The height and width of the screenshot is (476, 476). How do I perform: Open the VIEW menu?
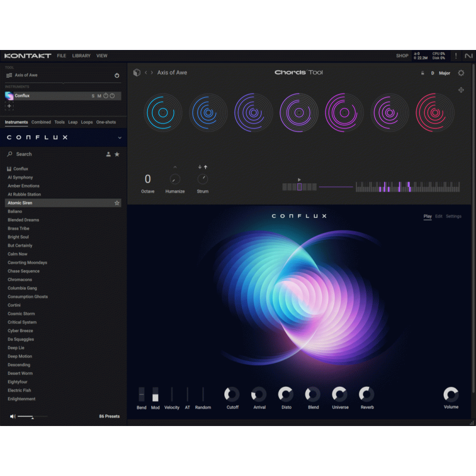click(102, 56)
